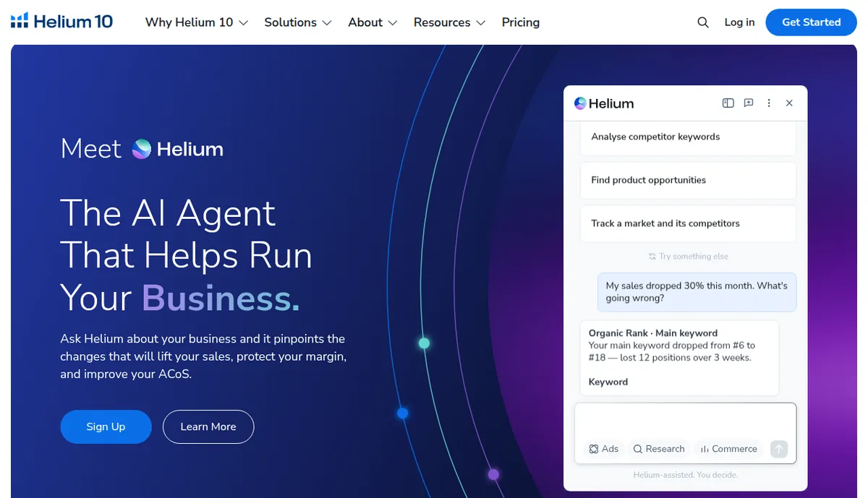Open the chat widget three-dot menu
Screen dimensions: 868x498
[769, 103]
